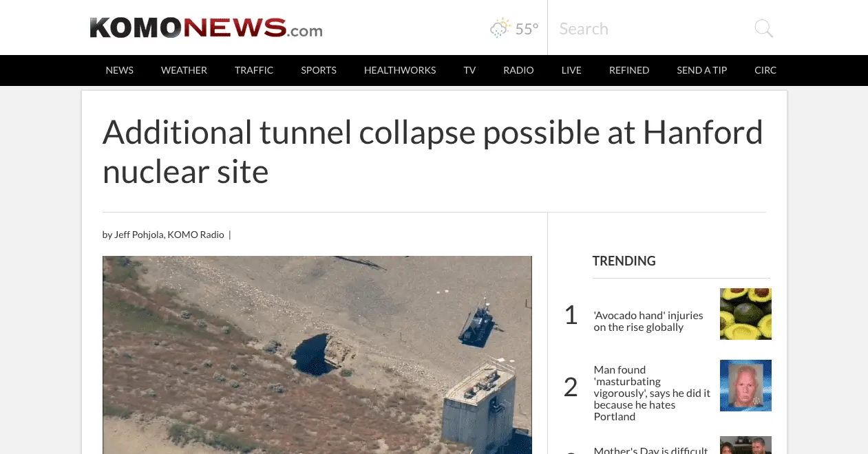The image size is (868, 454).
Task: Focus the Search input field
Action: pos(653,28)
